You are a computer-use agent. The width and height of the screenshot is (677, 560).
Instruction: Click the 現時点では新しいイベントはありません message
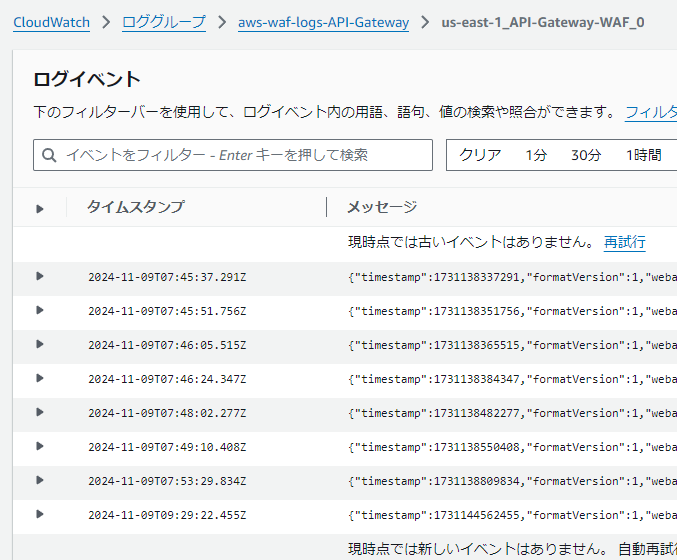[477, 549]
